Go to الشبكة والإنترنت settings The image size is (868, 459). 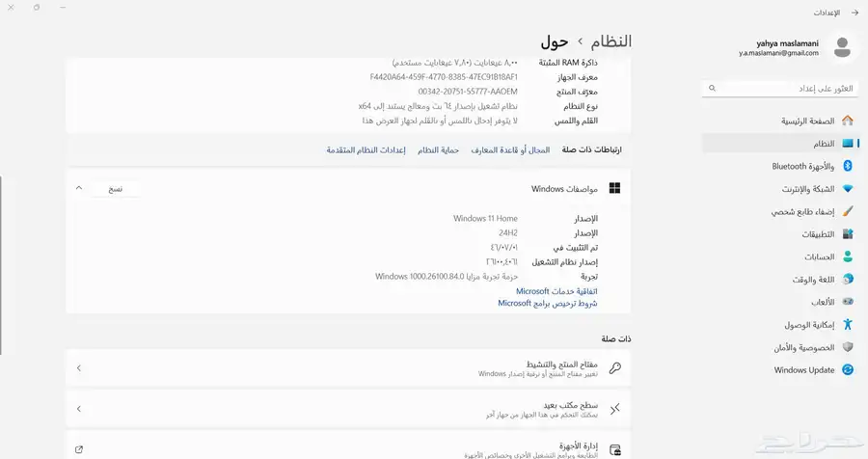pyautogui.click(x=780, y=189)
